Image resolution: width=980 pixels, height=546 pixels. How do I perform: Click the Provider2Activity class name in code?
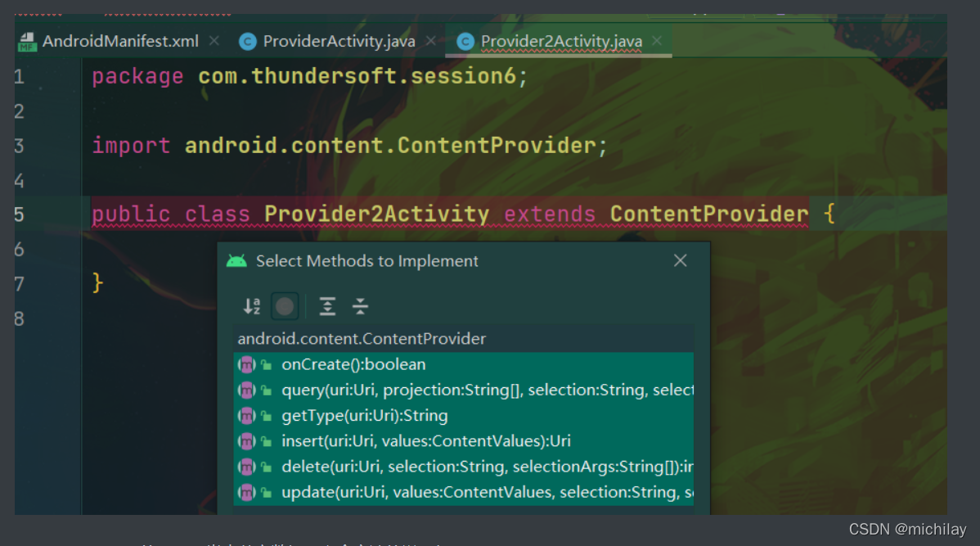tap(376, 214)
